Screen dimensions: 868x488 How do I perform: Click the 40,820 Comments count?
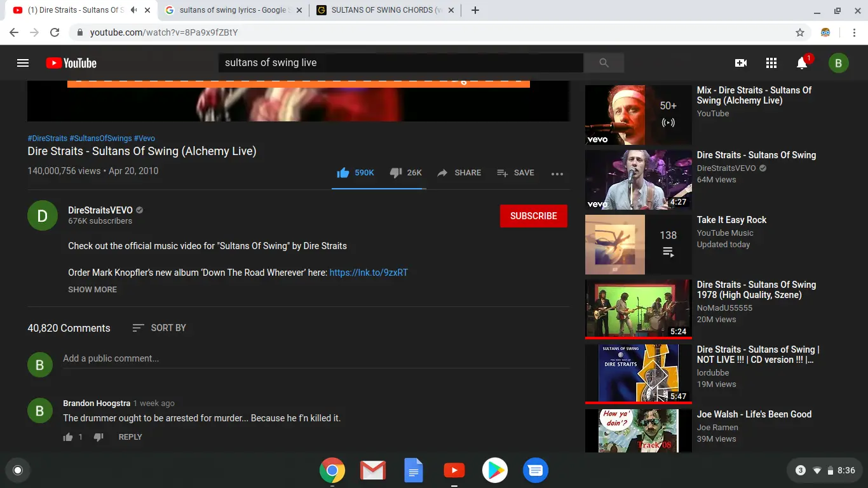point(69,329)
